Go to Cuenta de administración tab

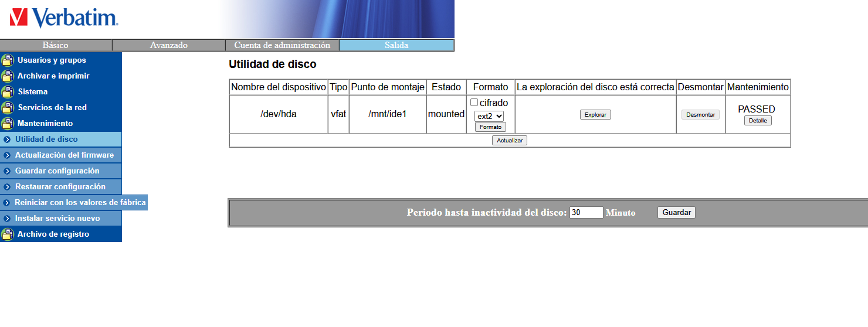tap(282, 45)
